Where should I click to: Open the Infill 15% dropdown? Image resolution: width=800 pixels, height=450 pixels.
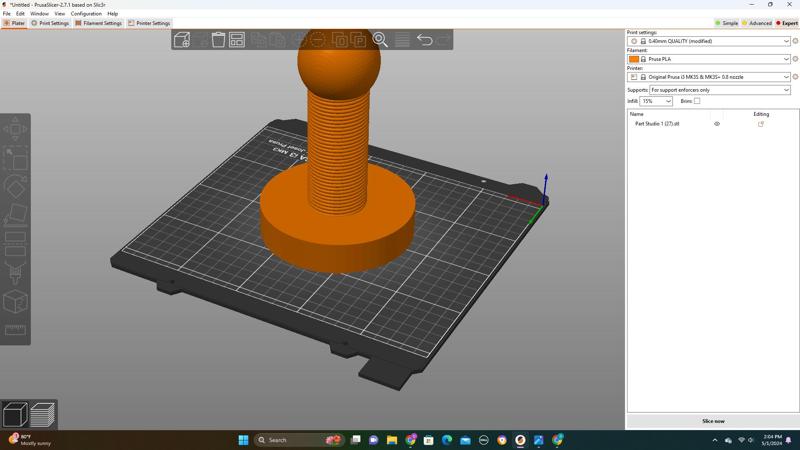point(656,101)
